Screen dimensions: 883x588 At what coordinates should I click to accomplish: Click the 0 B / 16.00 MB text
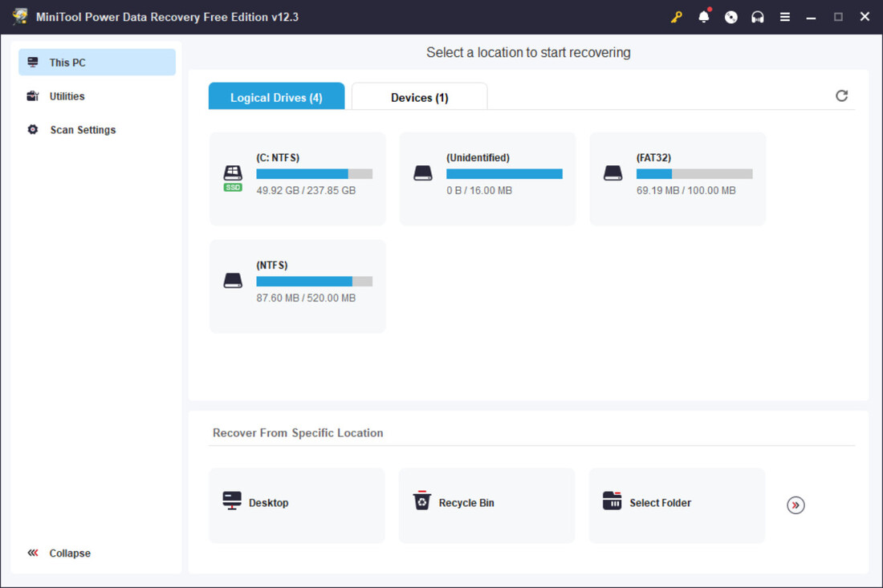click(x=479, y=190)
